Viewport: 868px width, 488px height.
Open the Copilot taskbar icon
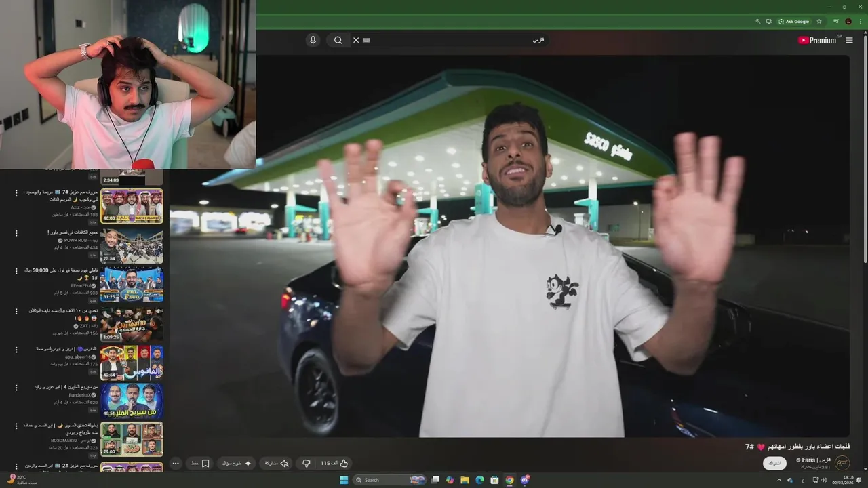(x=450, y=480)
